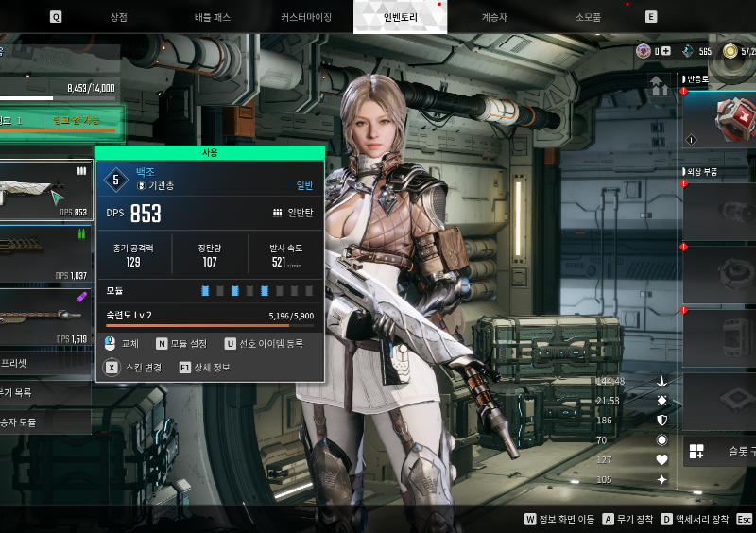Click the slot grid plus icon

coord(696,452)
